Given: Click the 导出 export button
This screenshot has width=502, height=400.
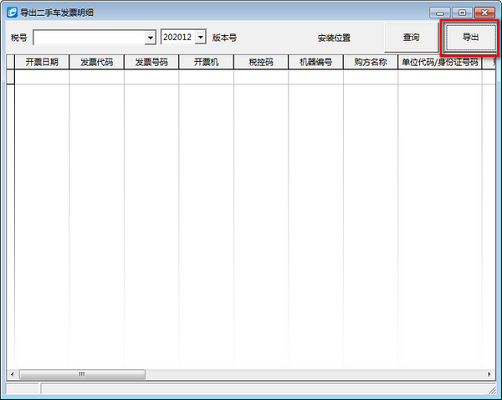Looking at the screenshot, I should [x=470, y=37].
